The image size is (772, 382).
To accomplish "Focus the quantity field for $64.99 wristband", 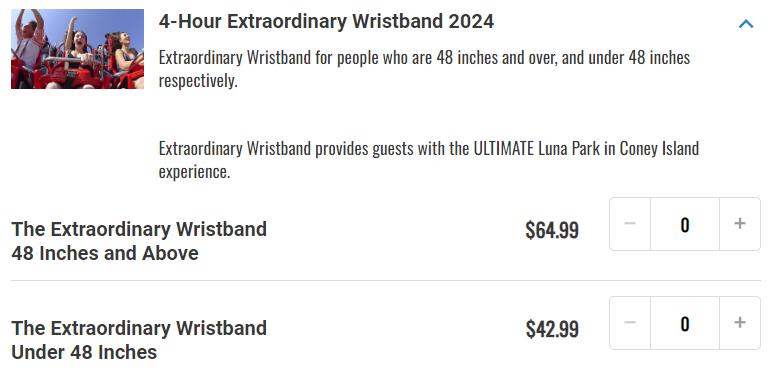I will [x=685, y=224].
